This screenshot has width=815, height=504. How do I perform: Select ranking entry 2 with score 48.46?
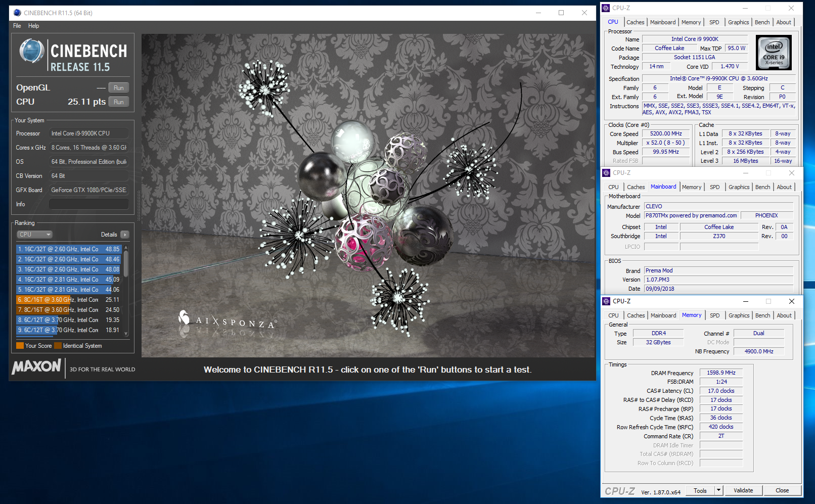(69, 259)
